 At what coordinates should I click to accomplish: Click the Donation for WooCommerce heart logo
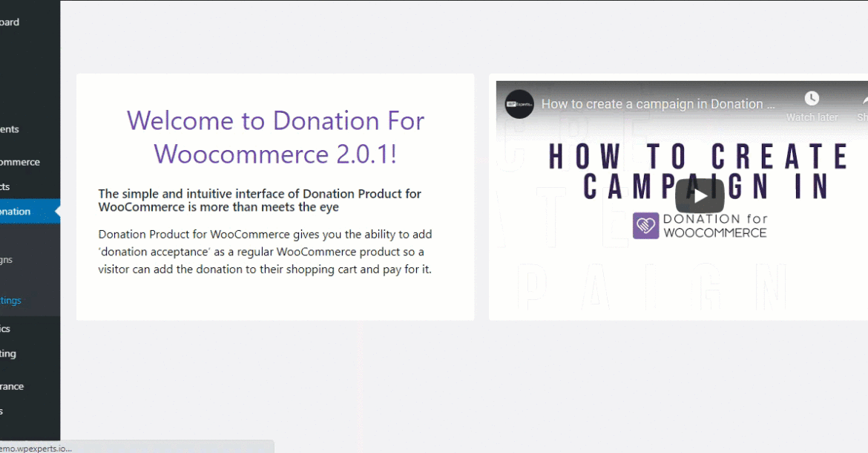click(645, 224)
